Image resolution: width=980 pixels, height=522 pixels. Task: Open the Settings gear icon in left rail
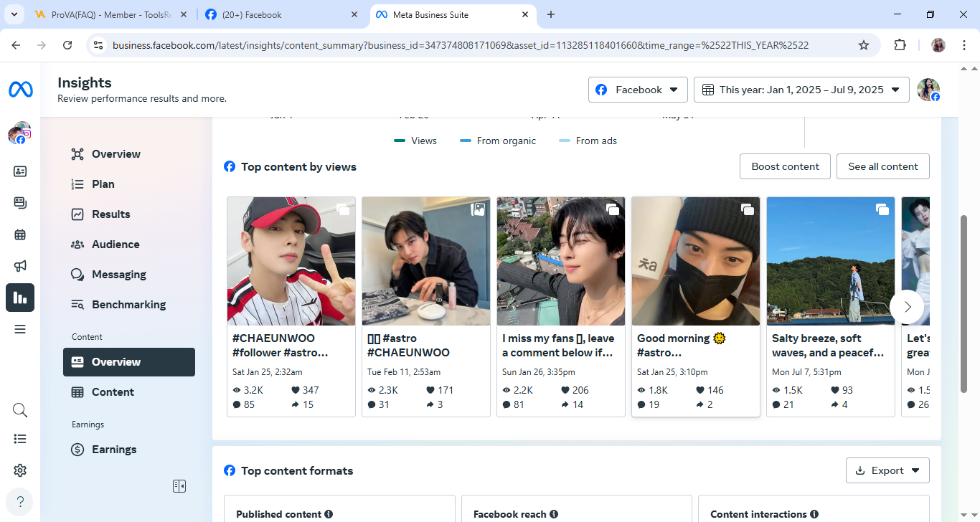point(20,470)
